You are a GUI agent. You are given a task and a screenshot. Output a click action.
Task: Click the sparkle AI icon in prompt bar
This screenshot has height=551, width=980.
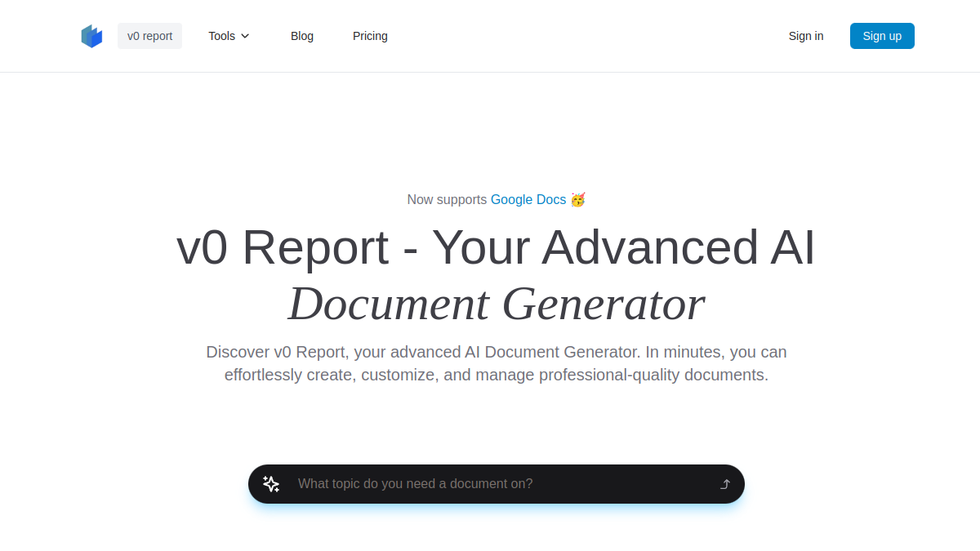271,484
